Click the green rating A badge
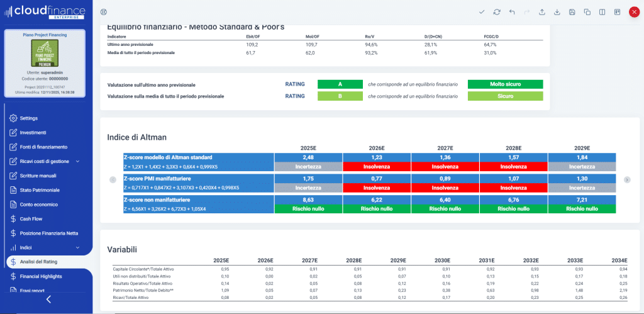The image size is (644, 314). pyautogui.click(x=340, y=84)
